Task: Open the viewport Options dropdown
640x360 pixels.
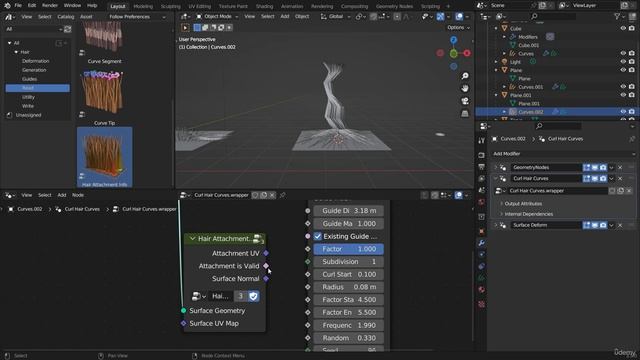Action: click(x=458, y=27)
